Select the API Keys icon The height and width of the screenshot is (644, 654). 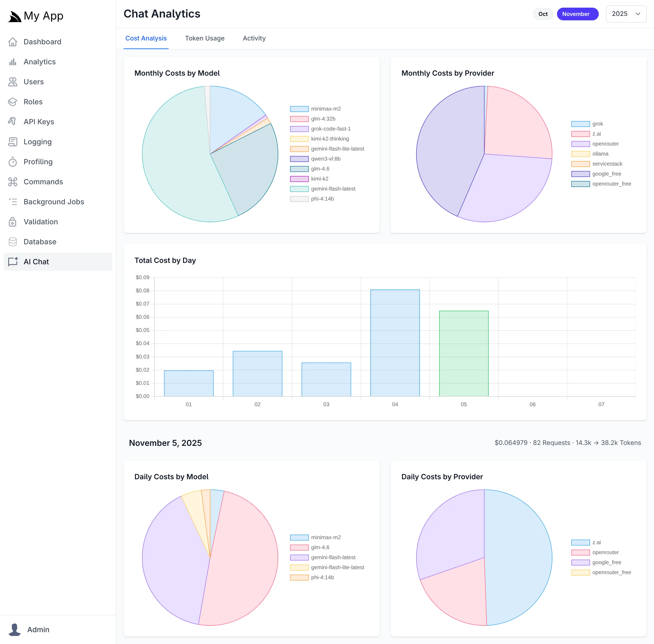click(12, 122)
